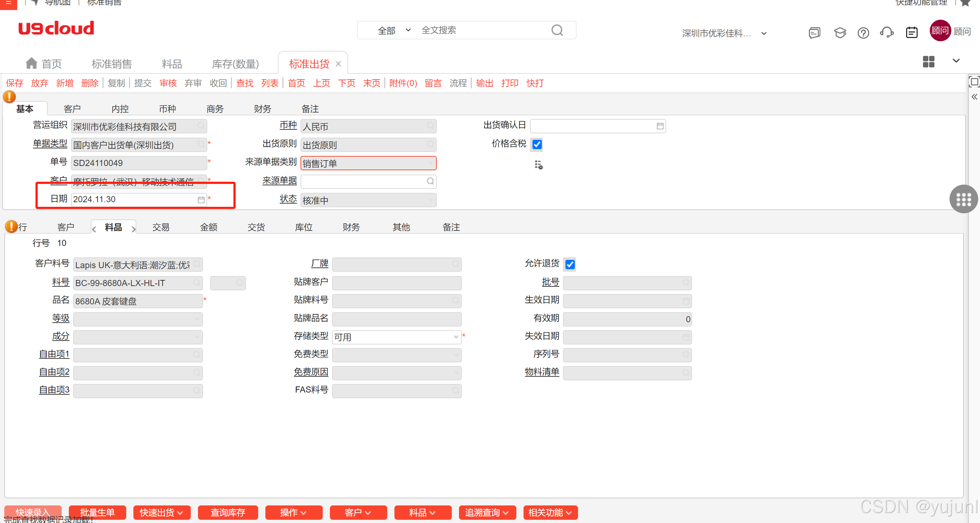
Task: Open the 快速出货 dropdown button
Action: [161, 512]
